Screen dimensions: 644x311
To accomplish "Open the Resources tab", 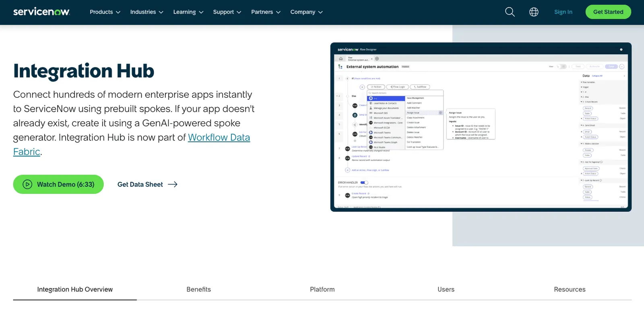I will pyautogui.click(x=570, y=290).
